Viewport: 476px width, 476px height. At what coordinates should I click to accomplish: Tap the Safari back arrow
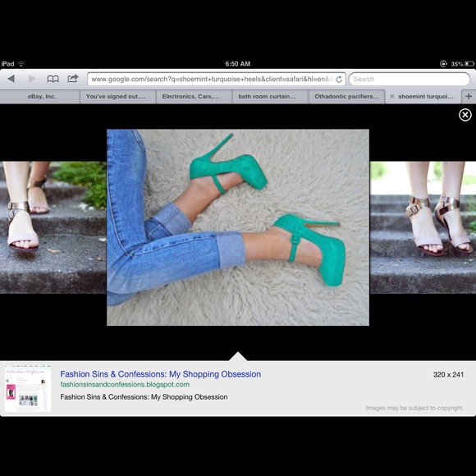pos(11,79)
